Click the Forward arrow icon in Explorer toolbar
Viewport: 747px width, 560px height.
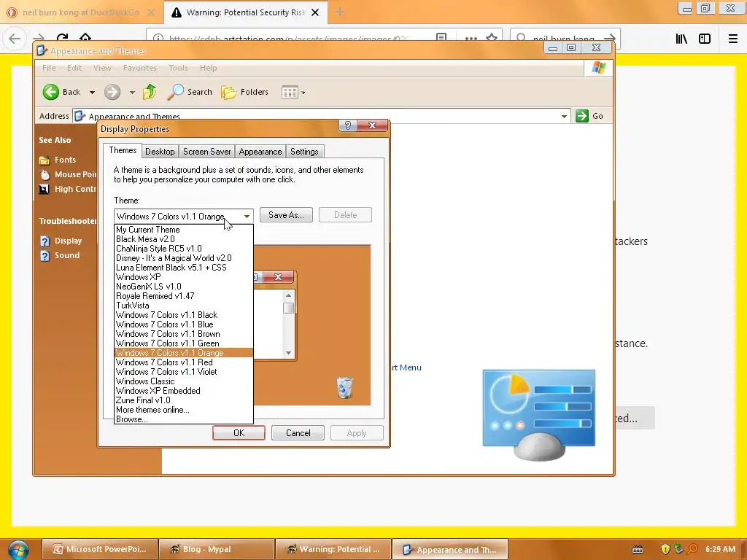coord(112,92)
